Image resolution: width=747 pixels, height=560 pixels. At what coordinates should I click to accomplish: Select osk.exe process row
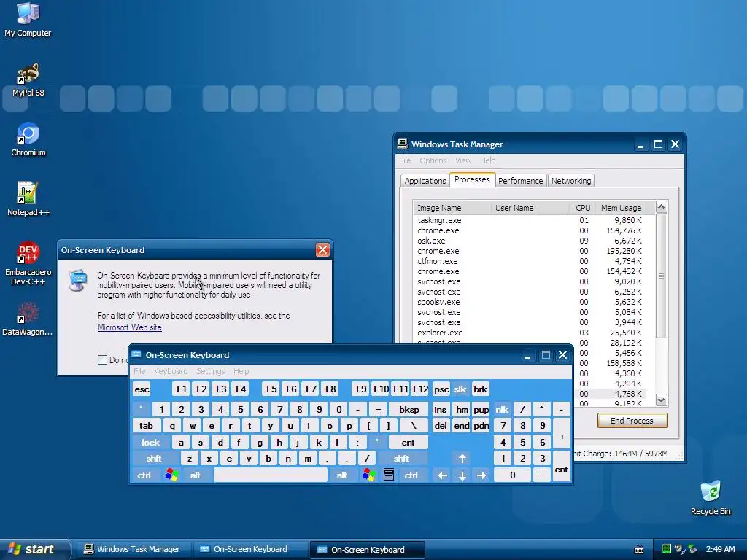(x=530, y=241)
